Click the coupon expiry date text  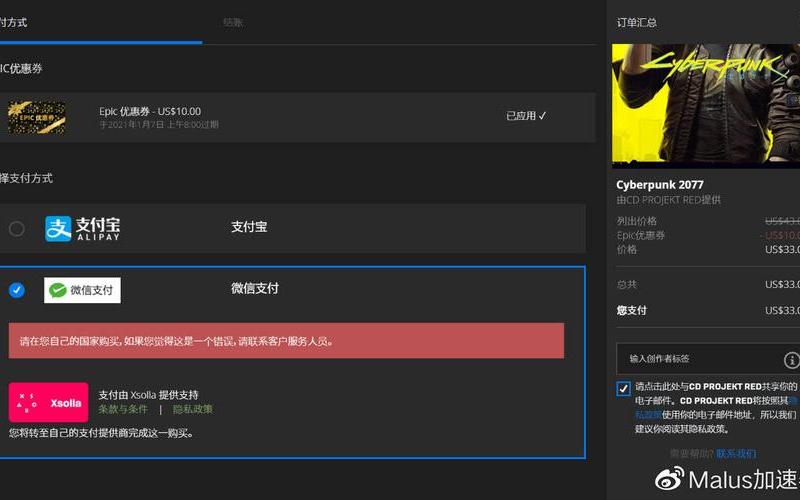159,124
